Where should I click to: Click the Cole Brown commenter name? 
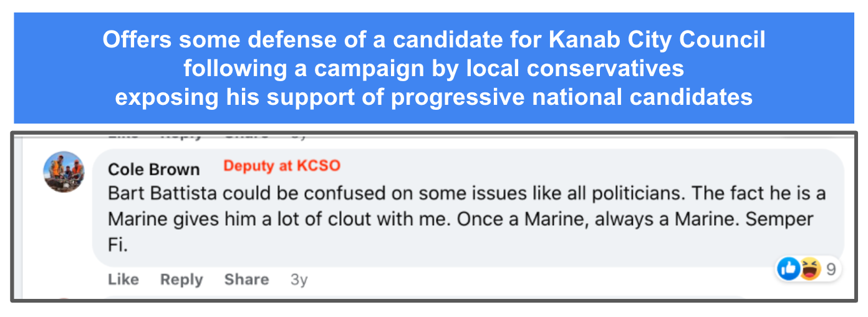click(x=153, y=169)
